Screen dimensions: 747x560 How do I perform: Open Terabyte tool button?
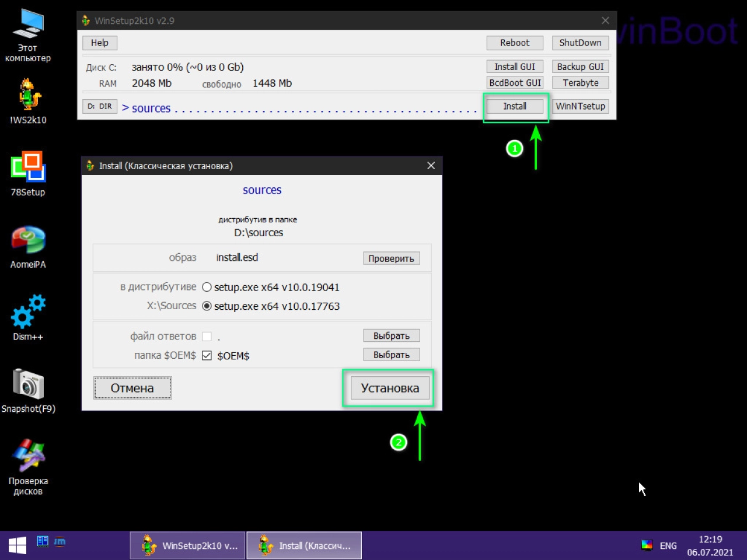click(580, 83)
